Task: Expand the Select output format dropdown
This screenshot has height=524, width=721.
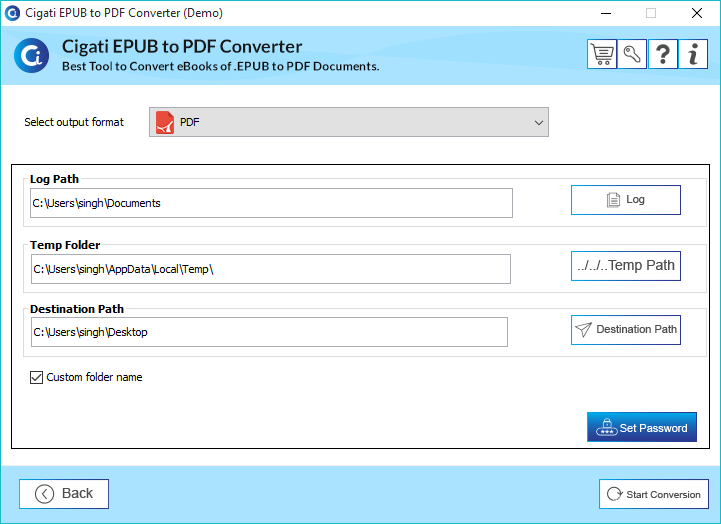Action: [349, 122]
